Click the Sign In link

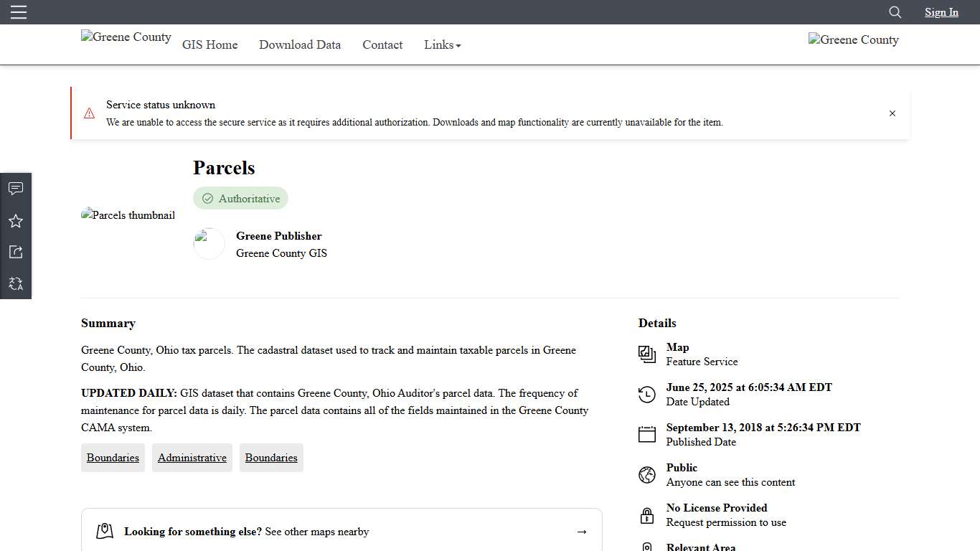pyautogui.click(x=941, y=12)
